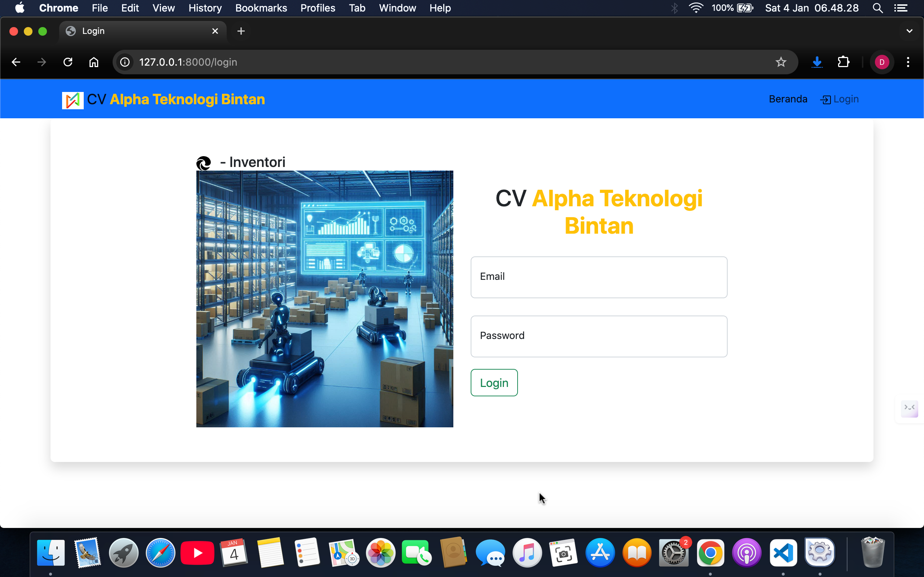
Task: Open the Bookmarks menu
Action: click(261, 8)
